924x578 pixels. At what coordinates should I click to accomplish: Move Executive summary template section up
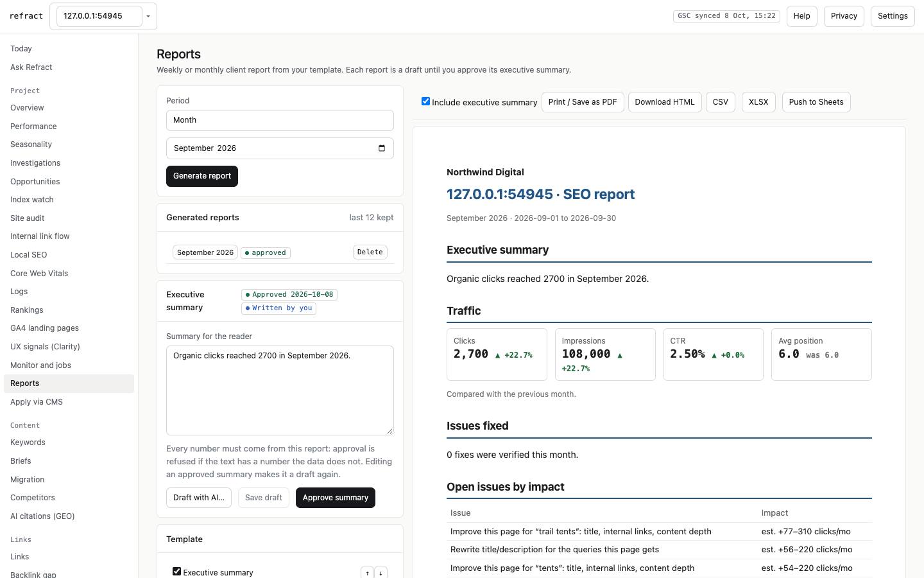pos(367,573)
